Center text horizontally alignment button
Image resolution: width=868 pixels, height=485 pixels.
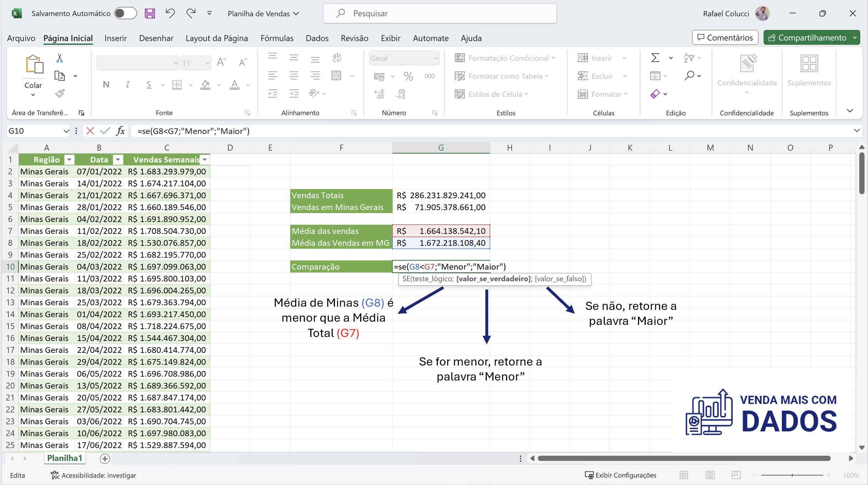294,76
